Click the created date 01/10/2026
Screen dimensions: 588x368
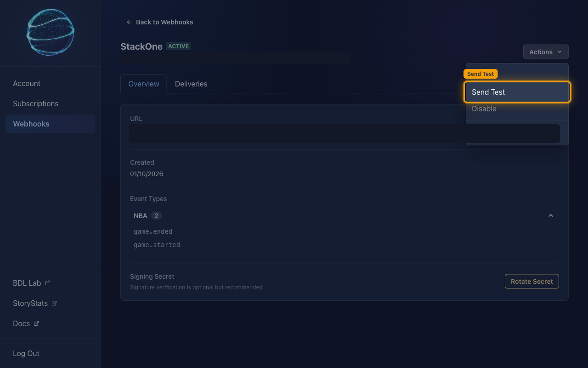pyautogui.click(x=147, y=174)
